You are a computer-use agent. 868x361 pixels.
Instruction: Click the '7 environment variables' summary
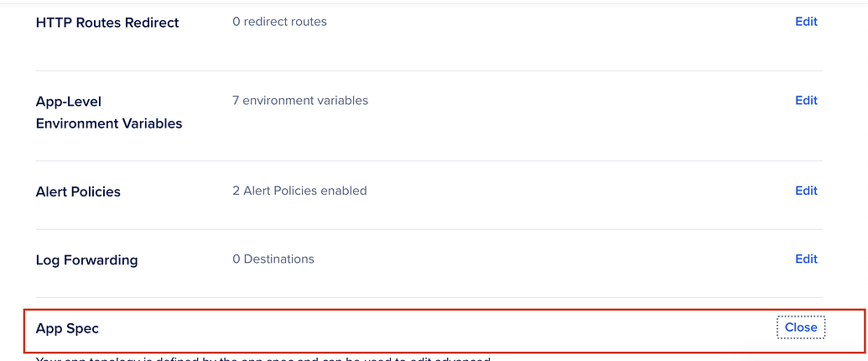click(300, 101)
